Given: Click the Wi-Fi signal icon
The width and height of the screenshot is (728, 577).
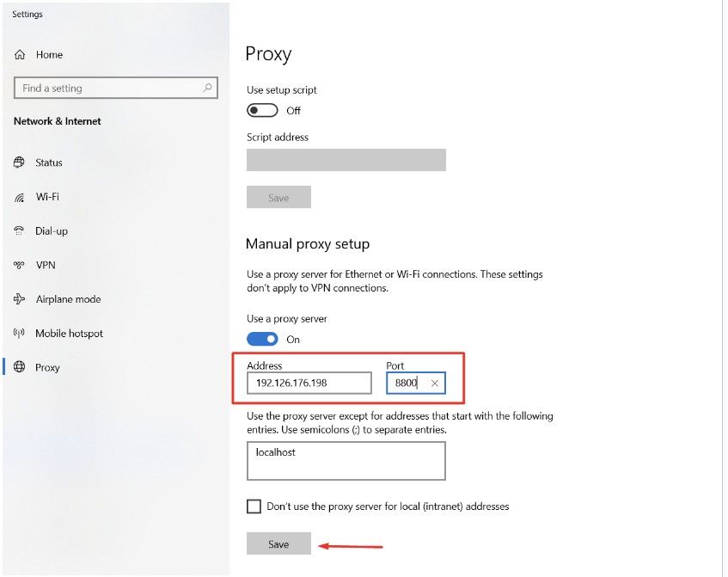Looking at the screenshot, I should 19,197.
